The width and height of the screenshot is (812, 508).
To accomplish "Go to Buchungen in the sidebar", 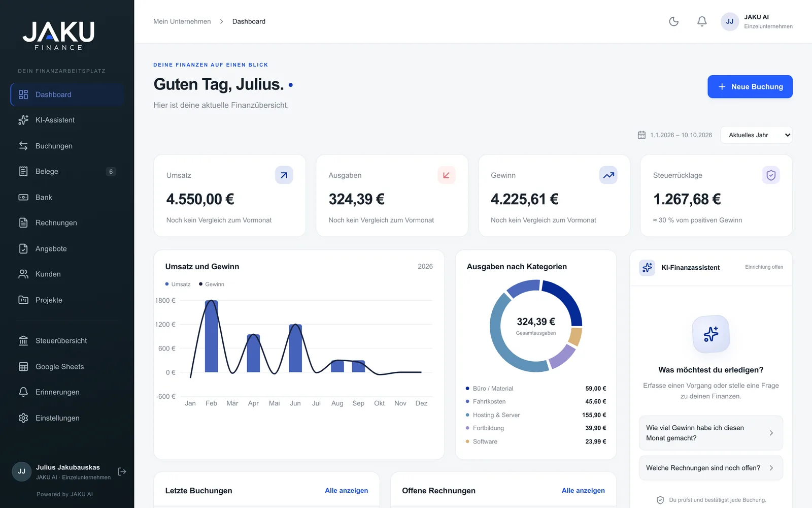I will pyautogui.click(x=67, y=146).
